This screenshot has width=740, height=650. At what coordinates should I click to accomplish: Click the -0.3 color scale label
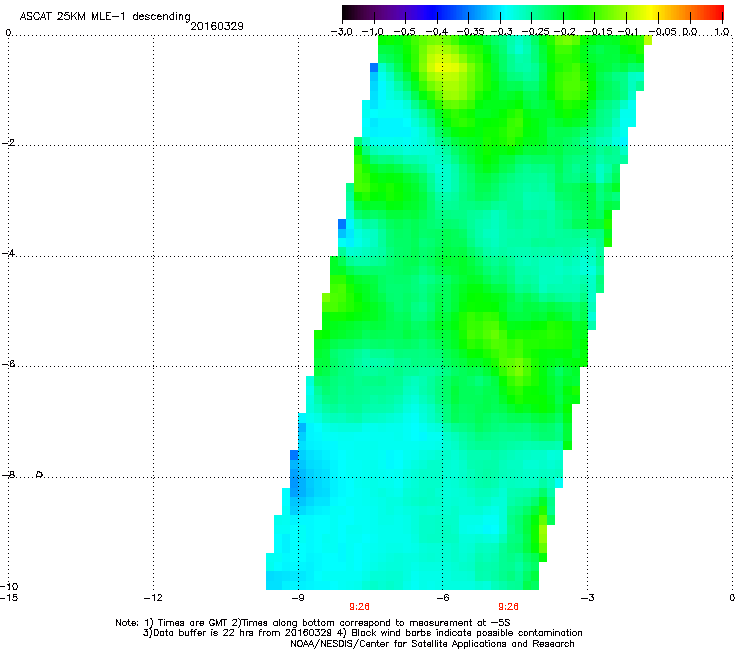[x=501, y=32]
